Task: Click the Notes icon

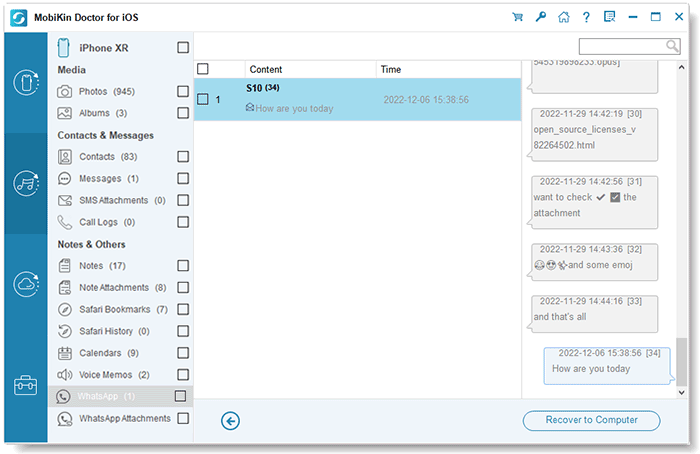Action: point(65,266)
